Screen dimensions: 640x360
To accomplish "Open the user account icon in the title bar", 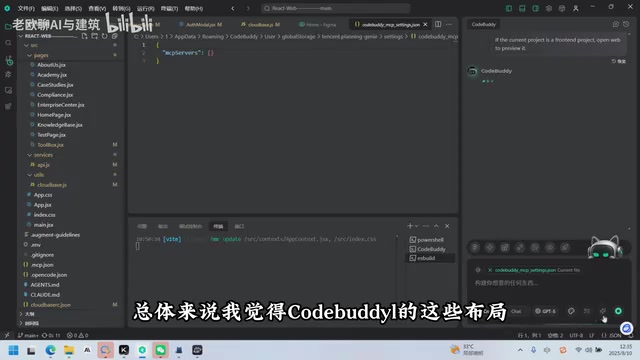I will tap(576, 8).
